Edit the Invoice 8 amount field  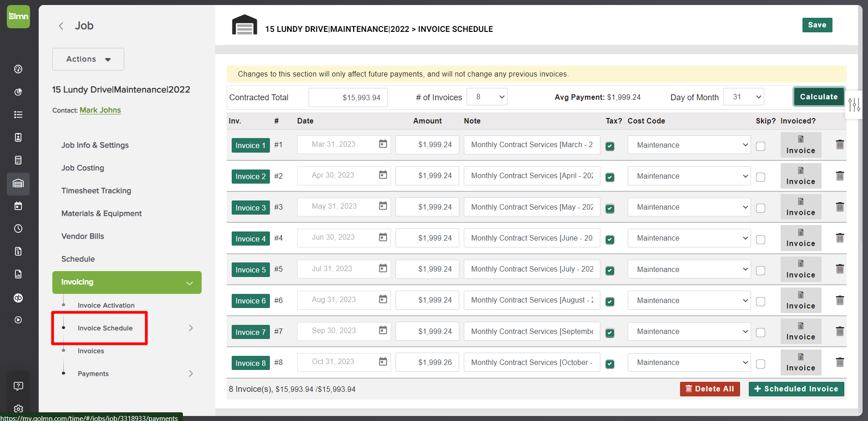pyautogui.click(x=427, y=362)
